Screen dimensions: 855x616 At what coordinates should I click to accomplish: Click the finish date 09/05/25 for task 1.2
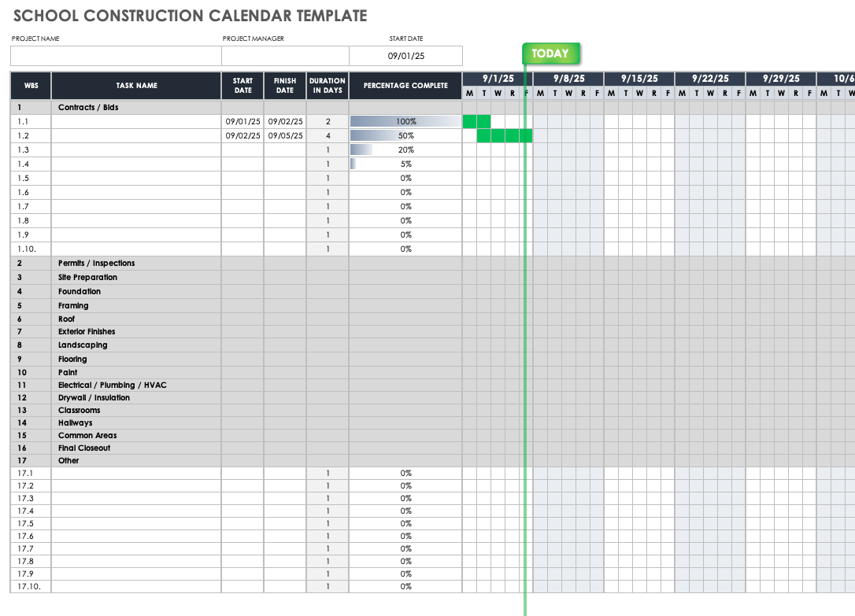pyautogui.click(x=285, y=135)
